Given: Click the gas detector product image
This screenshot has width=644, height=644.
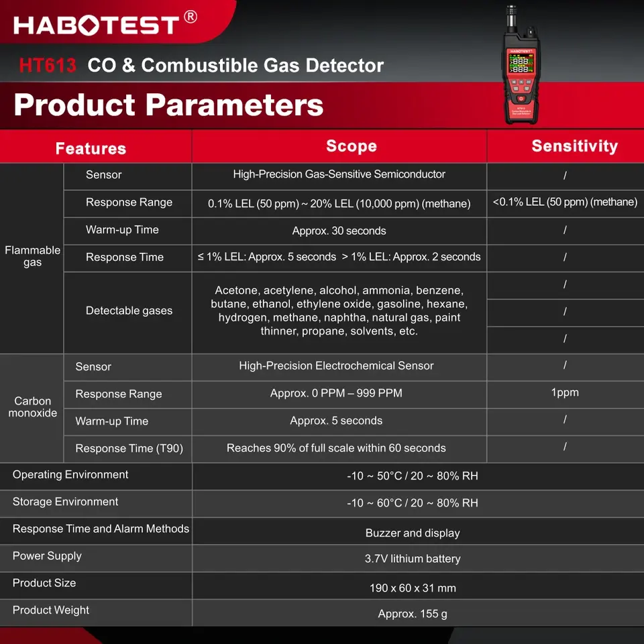Looking at the screenshot, I should point(521,65).
